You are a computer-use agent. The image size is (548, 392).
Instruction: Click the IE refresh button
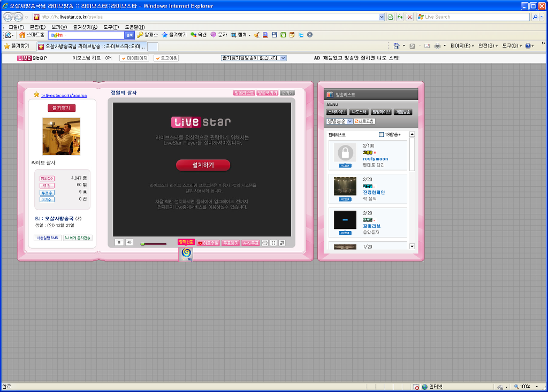point(400,17)
